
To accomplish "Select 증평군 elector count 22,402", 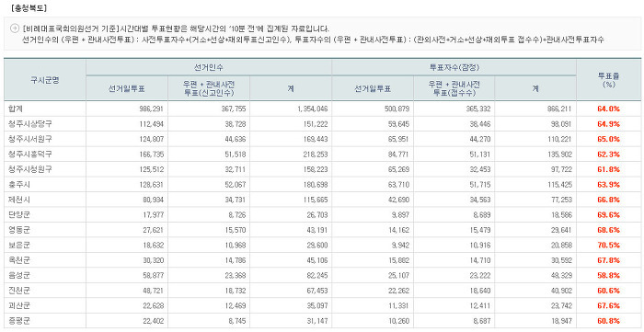I will click(x=154, y=322).
